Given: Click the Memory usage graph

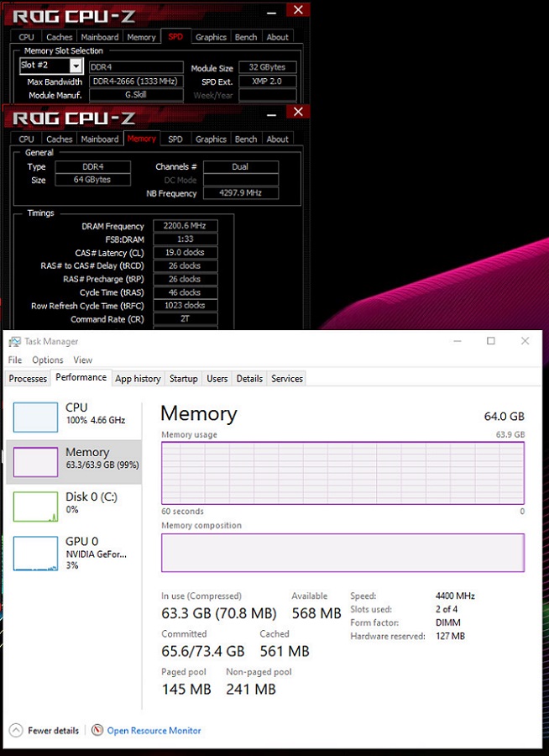Looking at the screenshot, I should 342,473.
